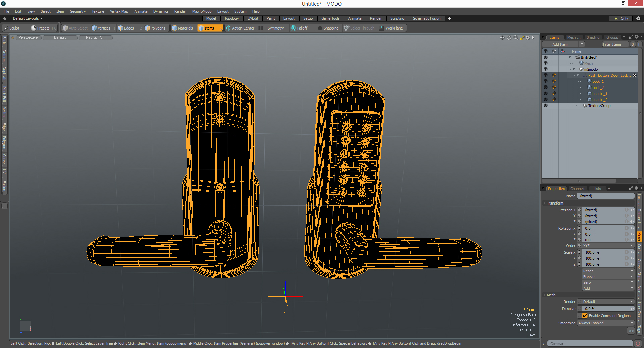The width and height of the screenshot is (644, 348).
Task: Adjust the Dissolve 0.0 % slider
Action: click(x=606, y=309)
